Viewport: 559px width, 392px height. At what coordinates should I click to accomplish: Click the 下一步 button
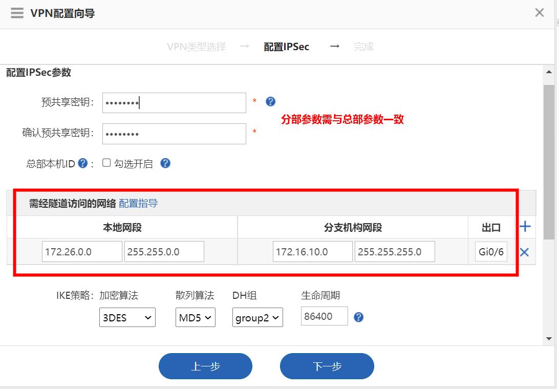point(327,366)
